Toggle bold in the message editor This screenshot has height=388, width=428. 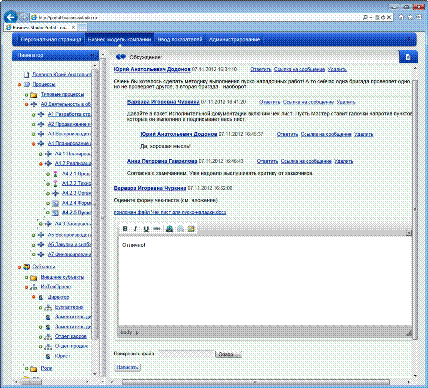125,229
